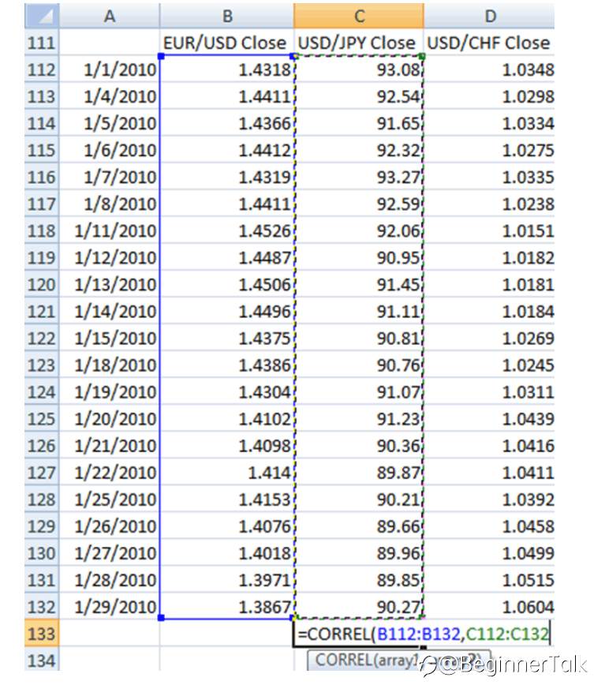Select date cell 1/1/2010
This screenshot has height=700, width=594.
click(110, 69)
